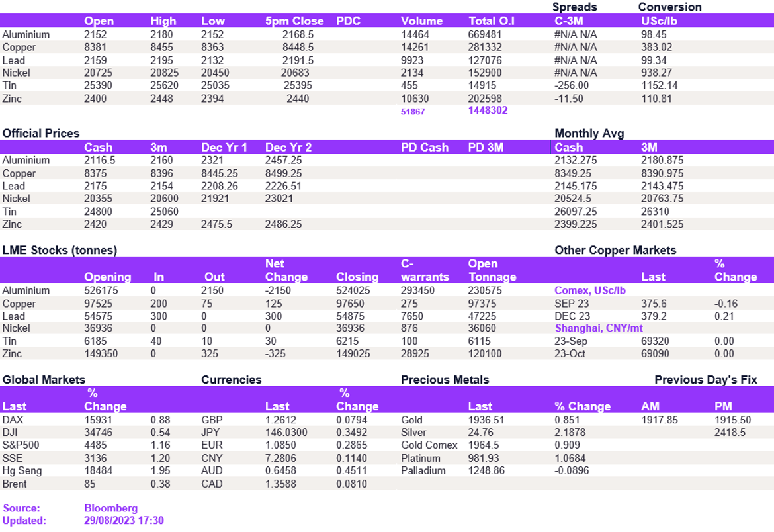Screen dimensions: 774x532
Task: Click Nickel official 3m 20600
Action: [165, 199]
